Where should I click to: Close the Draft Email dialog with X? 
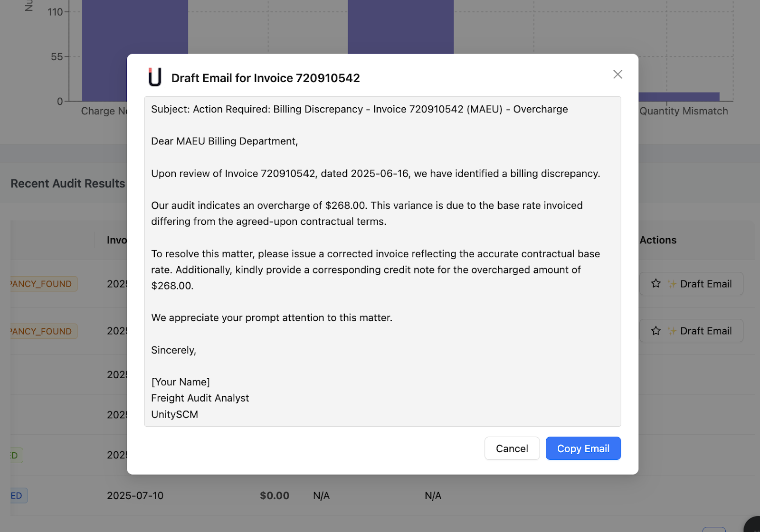(617, 74)
